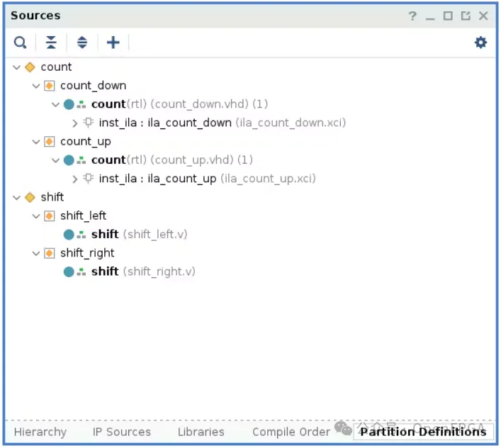Open the Sources settings gear
The height and width of the screenshot is (448, 501).
click(480, 43)
